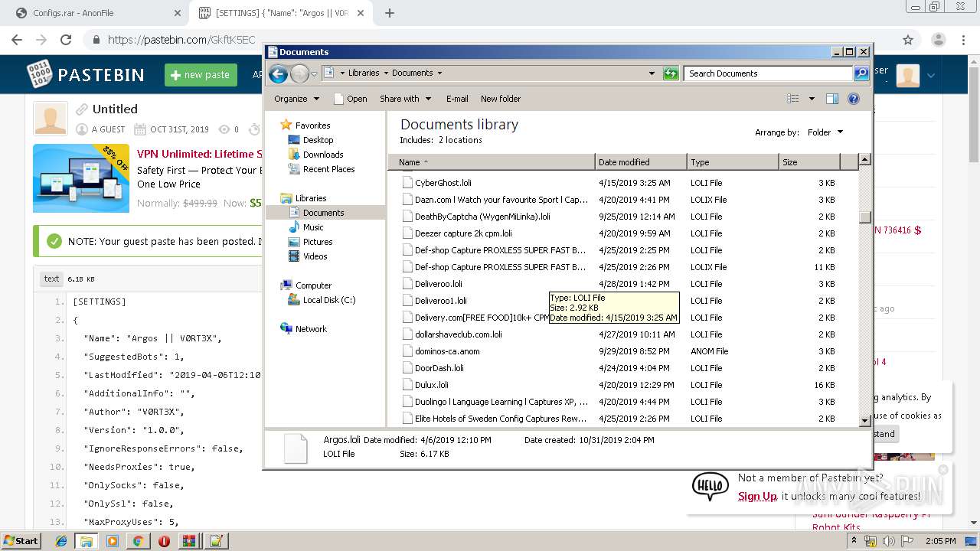Image resolution: width=980 pixels, height=551 pixels.
Task: Open Chrome menu three dots
Action: pyautogui.click(x=962, y=40)
